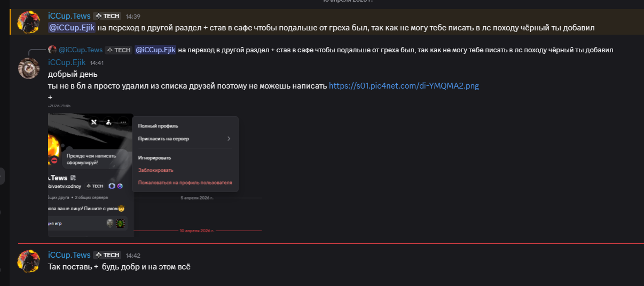Image resolution: width=644 pixels, height=286 pixels.
Task: Click the TECH tag badge beside the 14:42 timestamp
Action: (107, 255)
